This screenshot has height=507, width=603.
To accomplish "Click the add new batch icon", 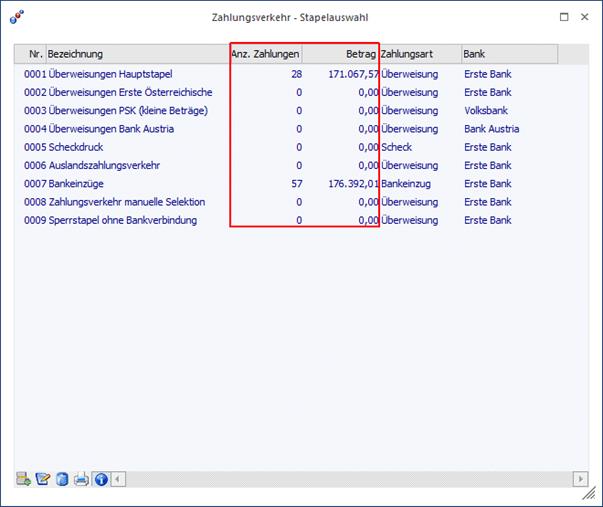I will click(x=23, y=479).
